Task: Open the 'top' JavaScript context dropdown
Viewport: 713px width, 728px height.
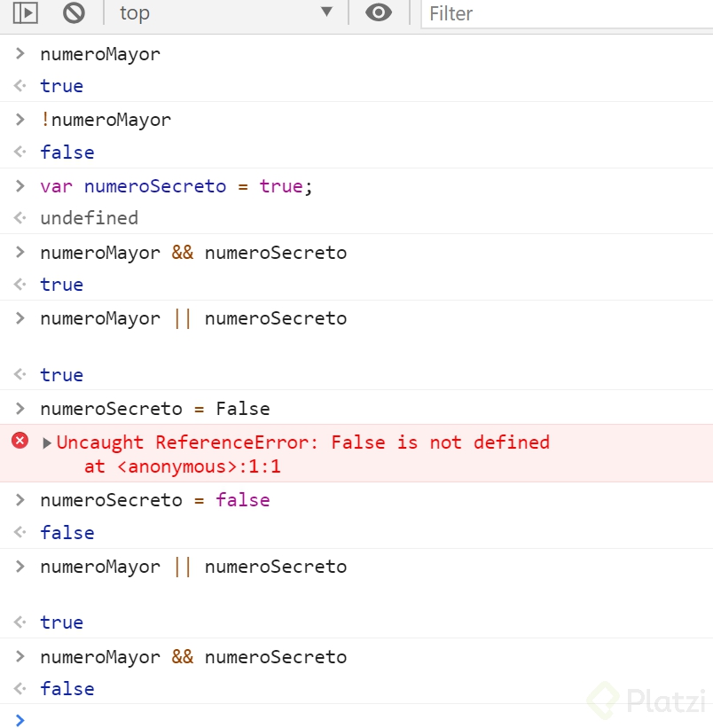Action: 226,13
